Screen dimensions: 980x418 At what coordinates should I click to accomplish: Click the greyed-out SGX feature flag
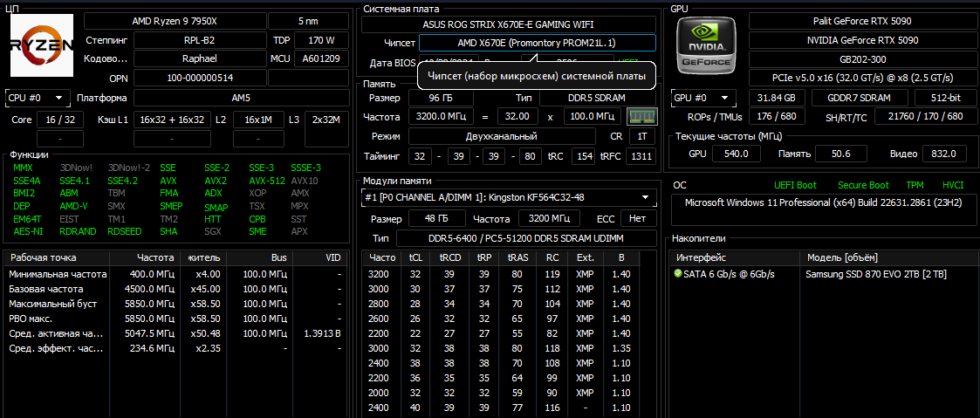[213, 231]
